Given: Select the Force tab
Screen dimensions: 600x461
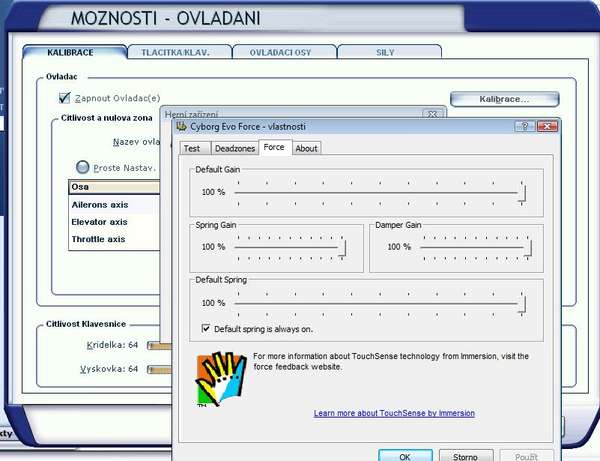Looking at the screenshot, I should tap(274, 147).
